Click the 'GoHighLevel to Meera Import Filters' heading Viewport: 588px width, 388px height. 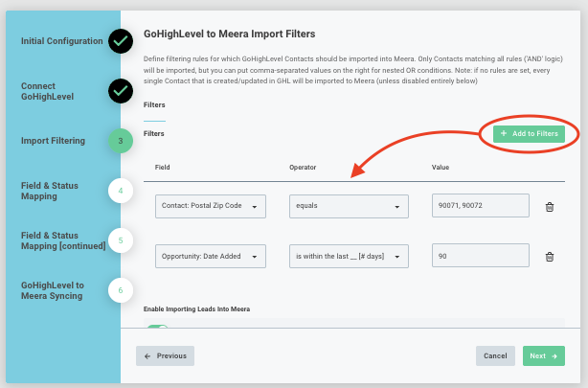[230, 34]
